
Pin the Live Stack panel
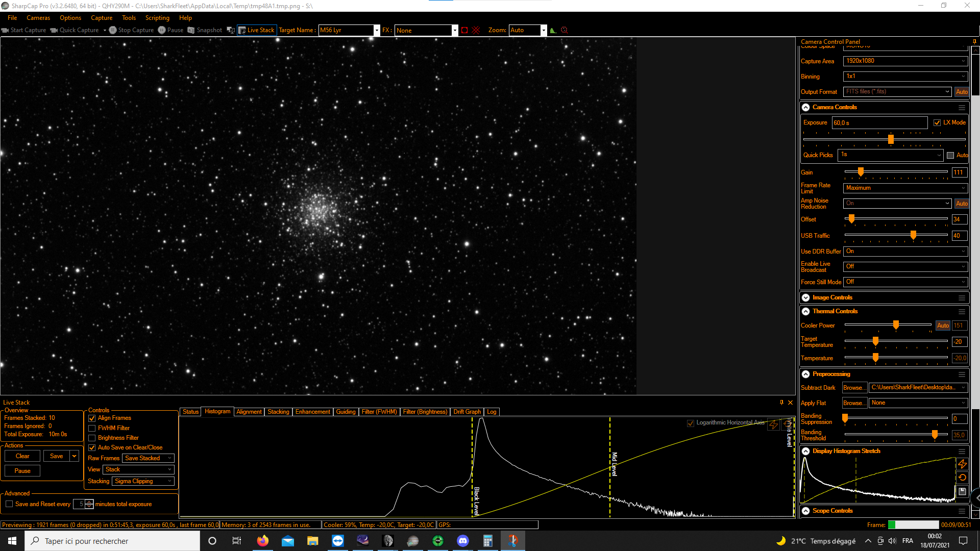click(781, 403)
